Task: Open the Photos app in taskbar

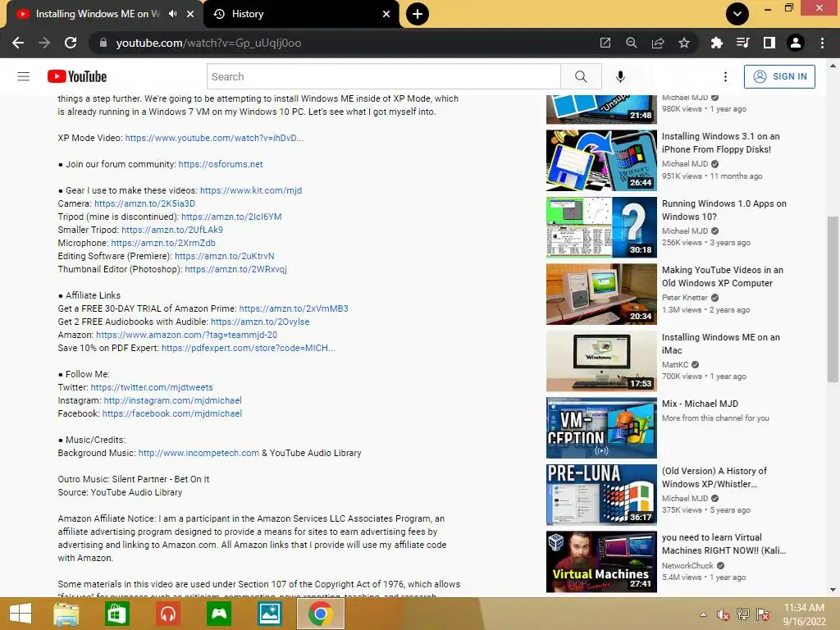Action: coord(270,614)
